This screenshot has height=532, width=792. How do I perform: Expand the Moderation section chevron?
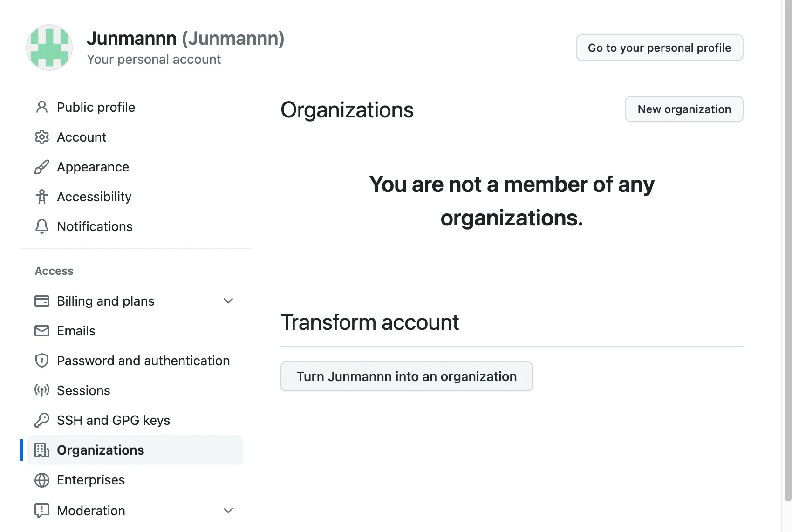point(228,511)
